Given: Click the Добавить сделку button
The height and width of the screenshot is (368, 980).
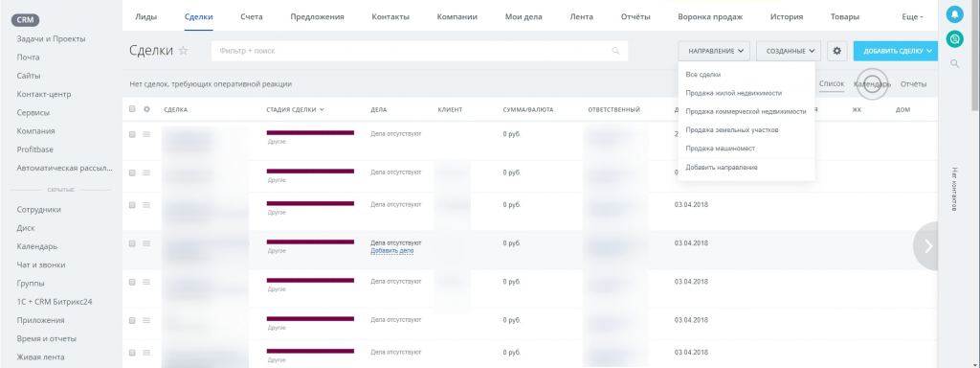Looking at the screenshot, I should tap(896, 51).
